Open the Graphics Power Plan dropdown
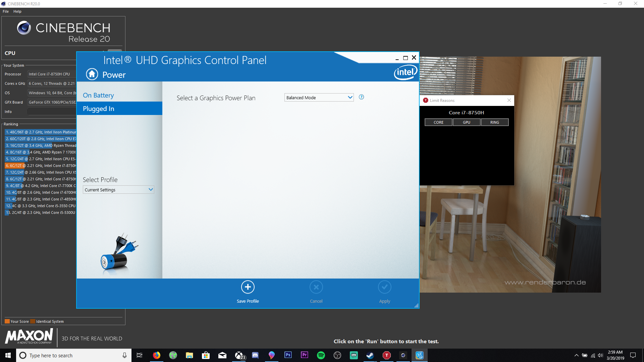The height and width of the screenshot is (362, 644). 319,98
